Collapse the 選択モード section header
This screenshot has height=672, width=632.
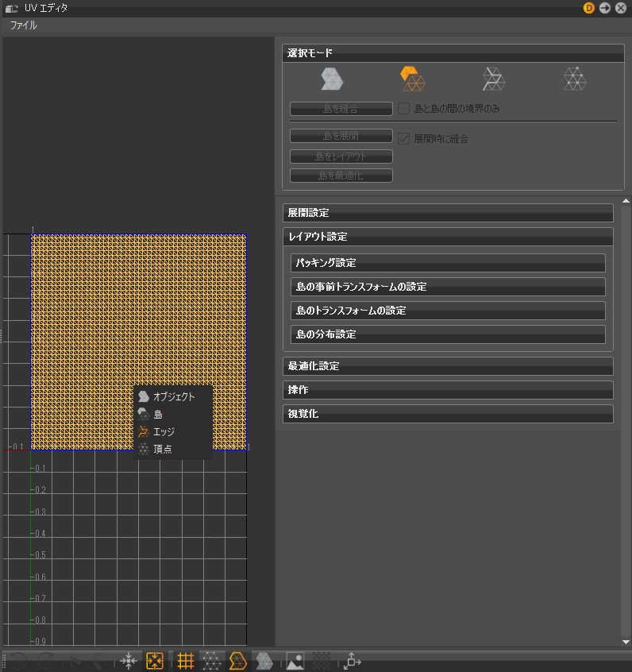(453, 53)
